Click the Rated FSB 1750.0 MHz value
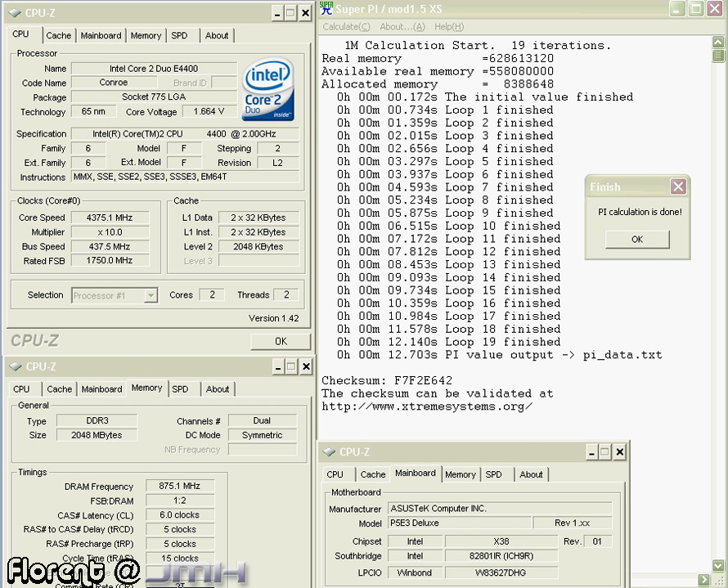The image size is (728, 588). [110, 260]
